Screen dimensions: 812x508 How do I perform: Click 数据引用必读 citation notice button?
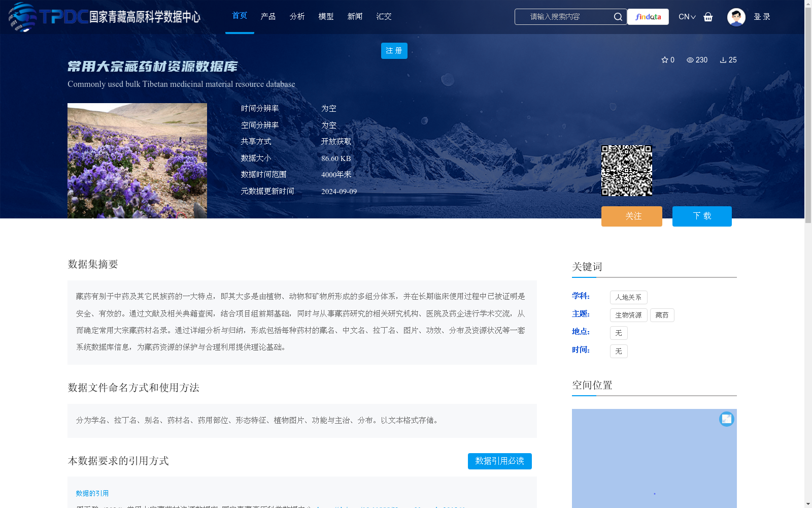click(499, 461)
